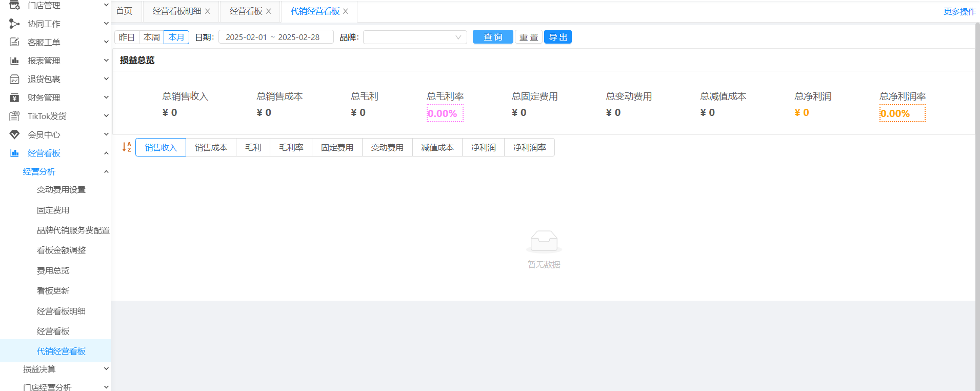Image resolution: width=980 pixels, height=391 pixels.
Task: Click the 会员中心 diamond icon
Action: (x=14, y=134)
